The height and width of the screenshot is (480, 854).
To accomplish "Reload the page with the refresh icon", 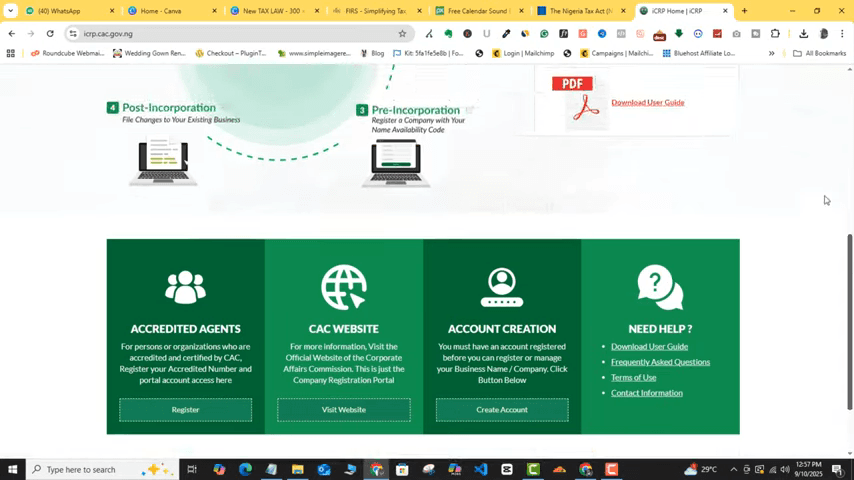I will coord(50,34).
